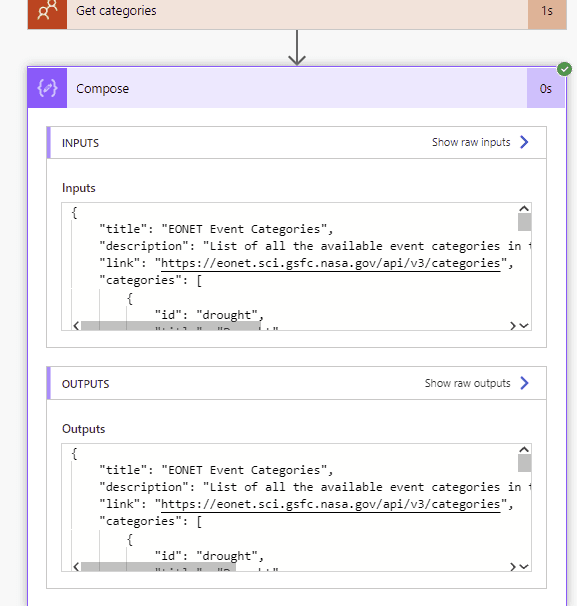Open the EONET link in Outputs box
Viewport: 577px width, 606px height.
click(330, 504)
